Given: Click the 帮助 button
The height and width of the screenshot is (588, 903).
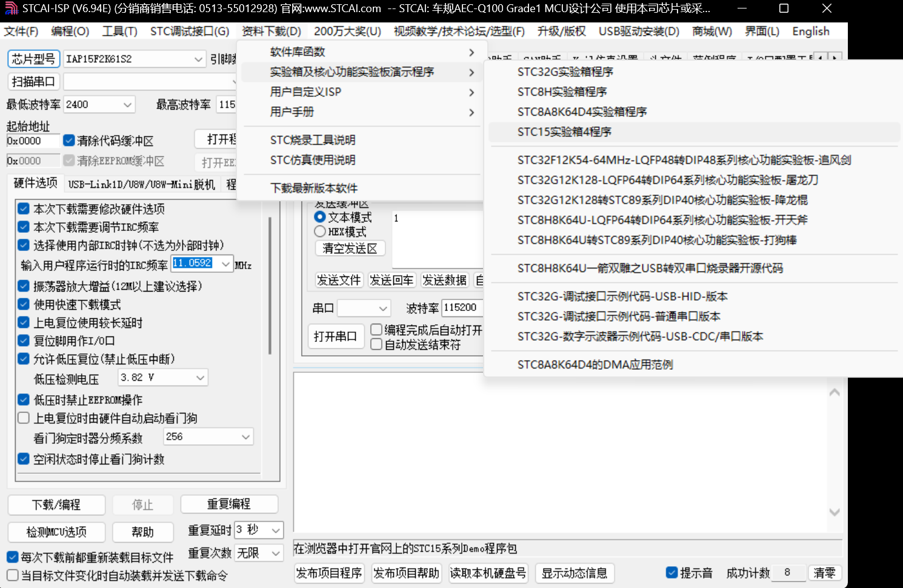Looking at the screenshot, I should [142, 532].
